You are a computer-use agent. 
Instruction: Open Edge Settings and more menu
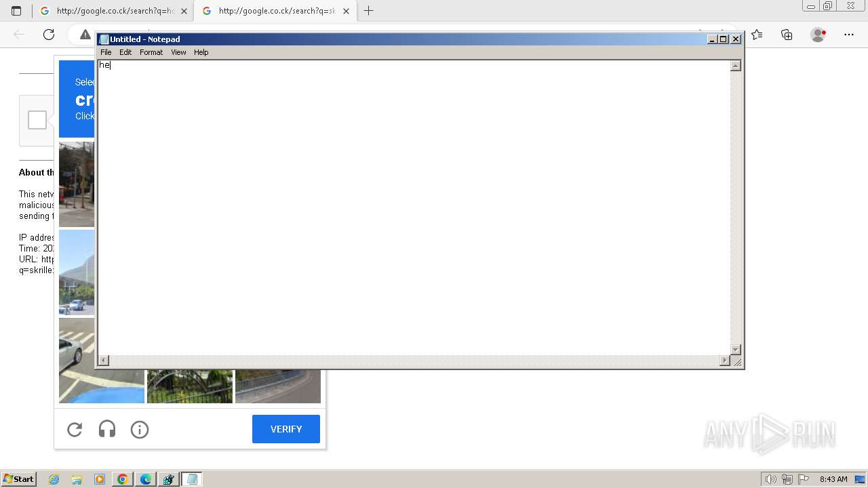pos(849,35)
